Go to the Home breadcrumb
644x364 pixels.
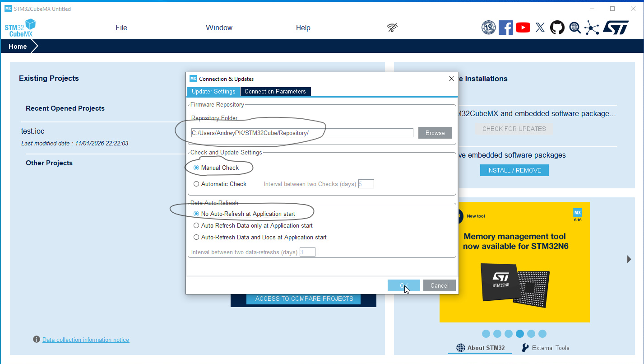click(18, 47)
